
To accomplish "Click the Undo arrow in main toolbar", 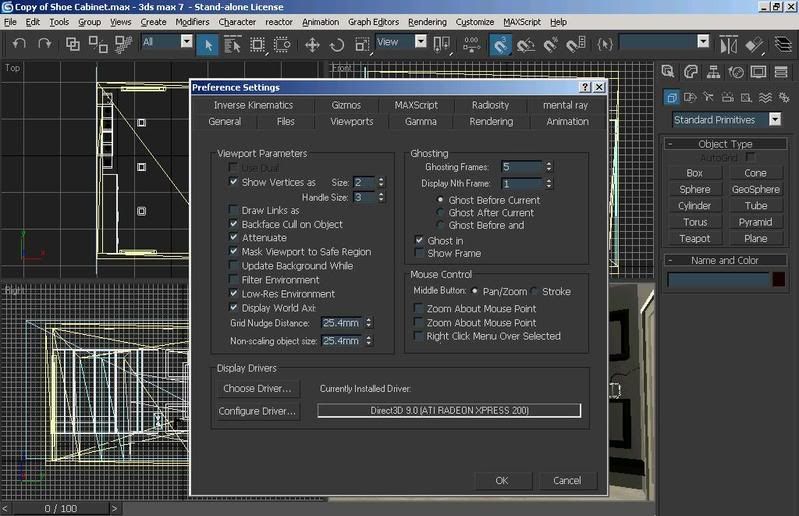I will (x=19, y=43).
